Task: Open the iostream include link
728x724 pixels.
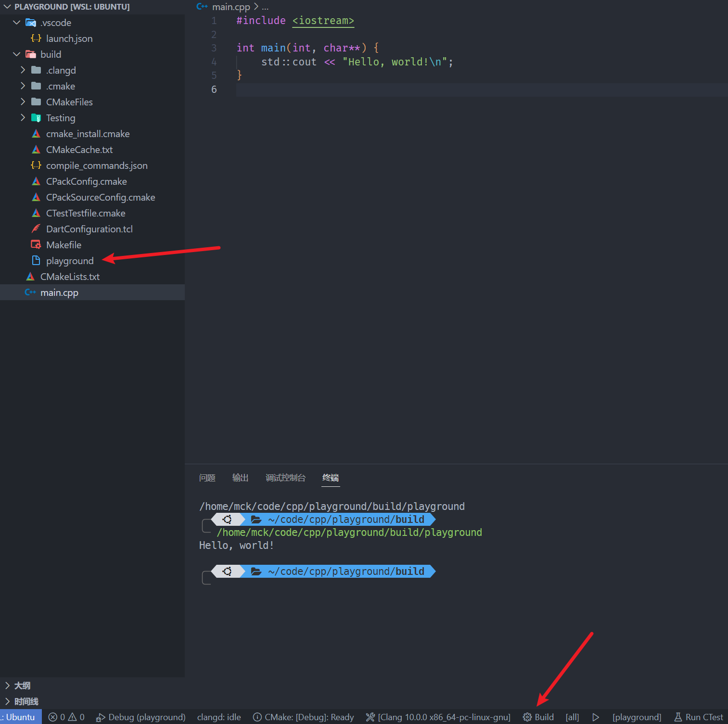Action: (x=323, y=21)
